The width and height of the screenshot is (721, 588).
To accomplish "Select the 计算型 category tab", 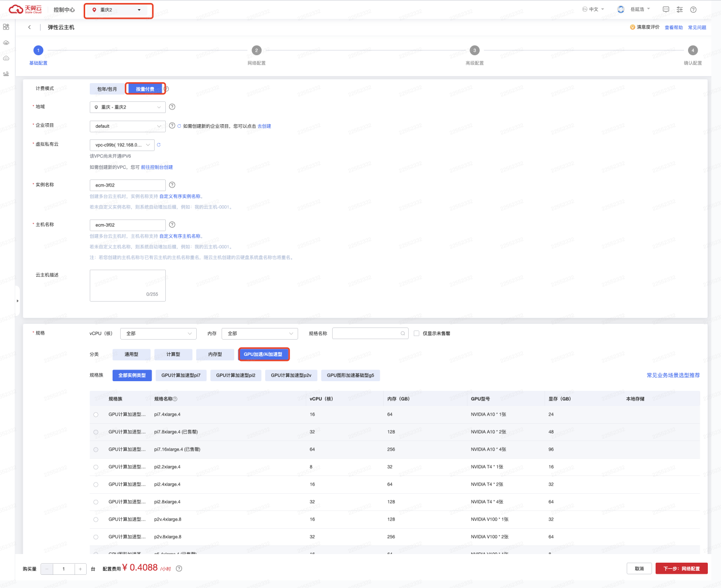I will pyautogui.click(x=173, y=354).
